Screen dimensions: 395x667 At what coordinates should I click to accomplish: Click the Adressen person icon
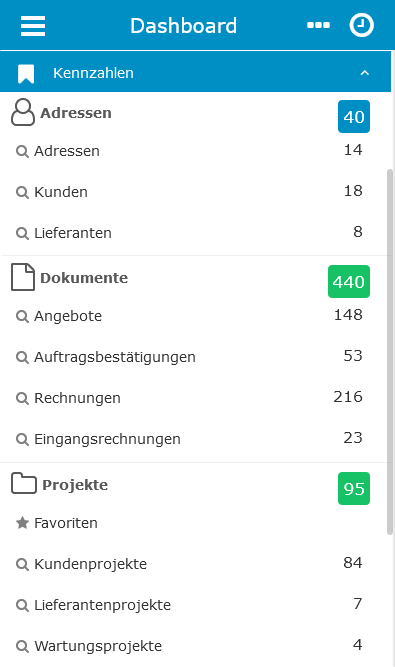coord(23,112)
